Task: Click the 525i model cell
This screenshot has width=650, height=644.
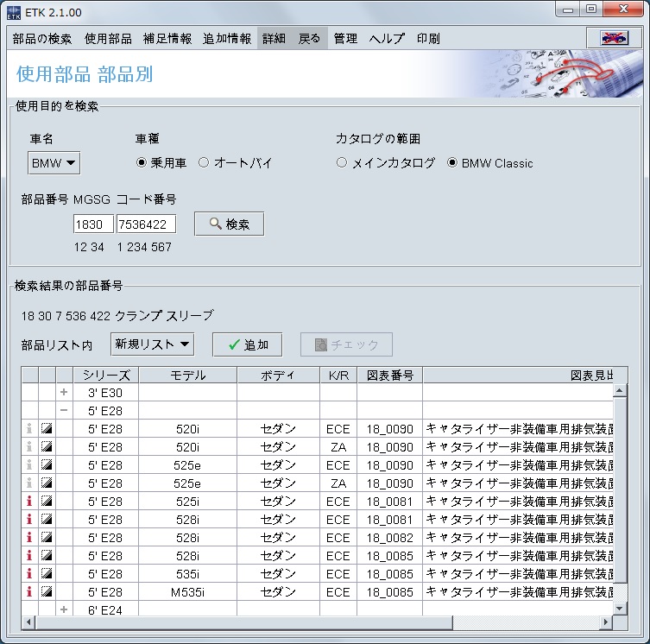Action: click(x=188, y=501)
